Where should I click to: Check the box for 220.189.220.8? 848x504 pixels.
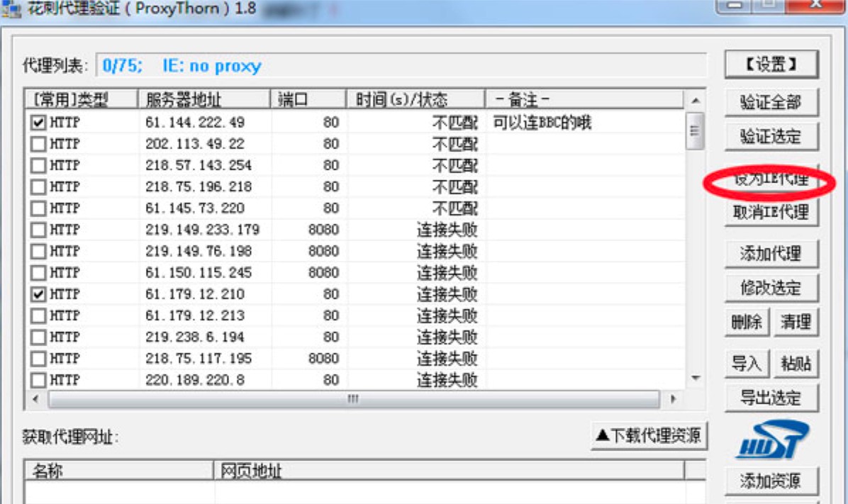[x=38, y=380]
